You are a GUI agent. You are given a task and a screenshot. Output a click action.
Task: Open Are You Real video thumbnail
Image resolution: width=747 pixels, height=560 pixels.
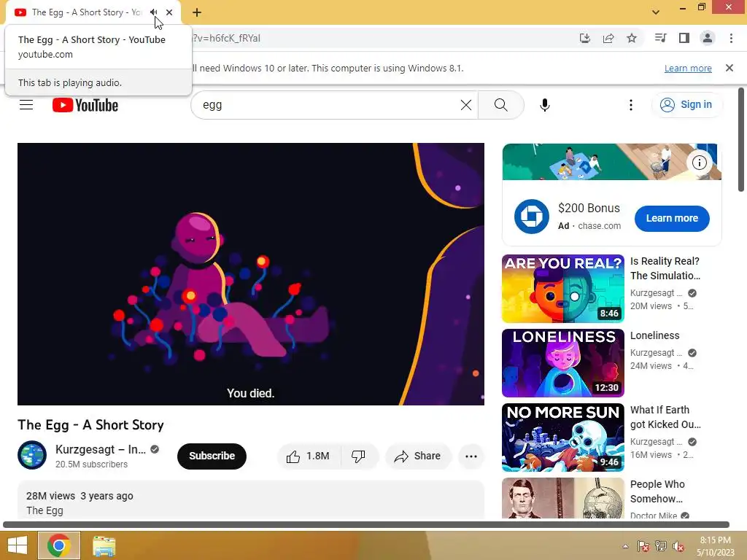tap(562, 289)
